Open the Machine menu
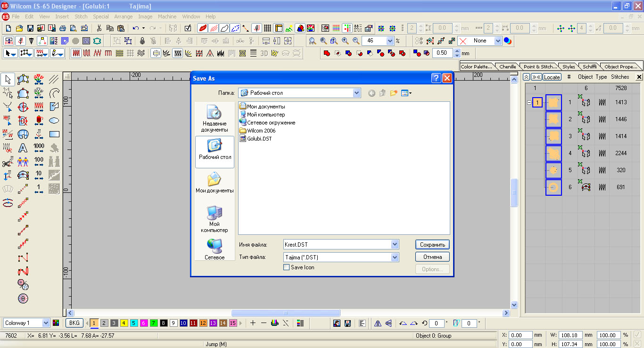 pyautogui.click(x=167, y=17)
